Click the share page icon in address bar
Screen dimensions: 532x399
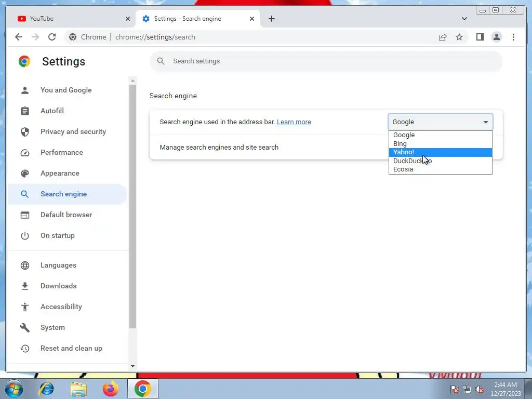(x=443, y=37)
